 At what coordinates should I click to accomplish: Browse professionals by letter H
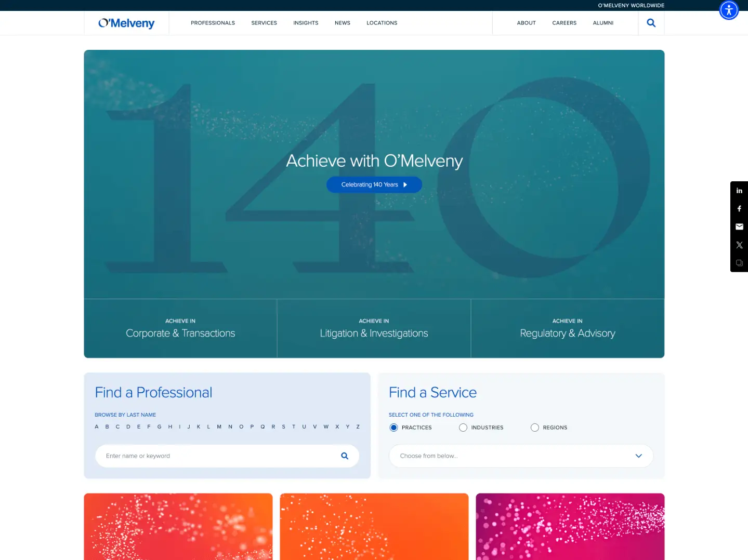[x=170, y=426]
